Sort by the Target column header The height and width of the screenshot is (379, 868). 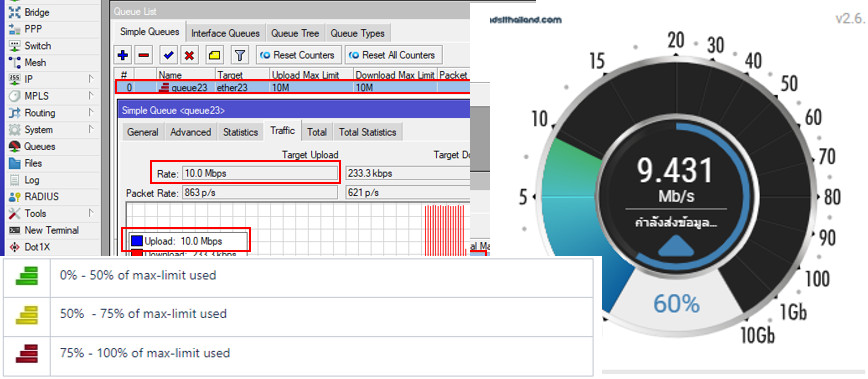(242, 75)
